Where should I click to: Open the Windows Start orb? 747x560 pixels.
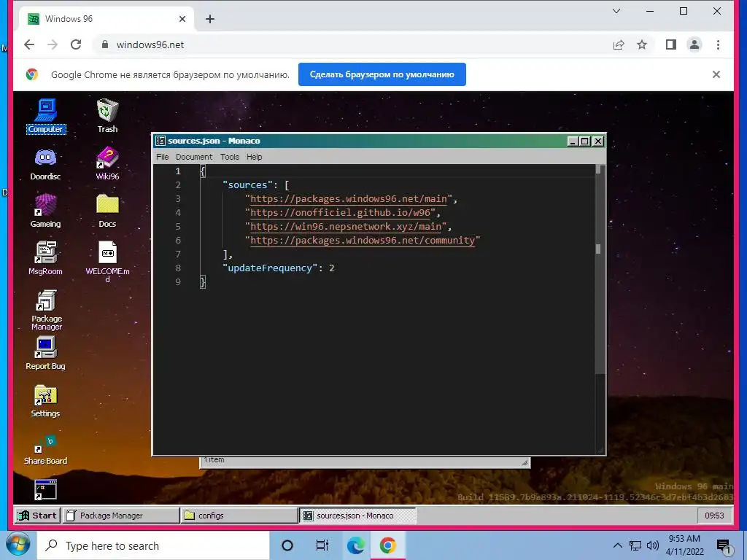(x=18, y=545)
